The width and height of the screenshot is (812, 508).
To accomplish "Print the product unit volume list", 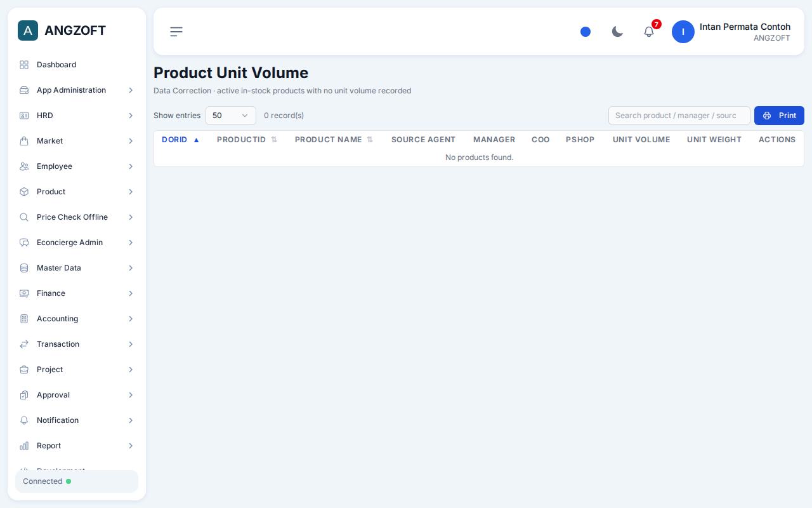I will tap(779, 116).
